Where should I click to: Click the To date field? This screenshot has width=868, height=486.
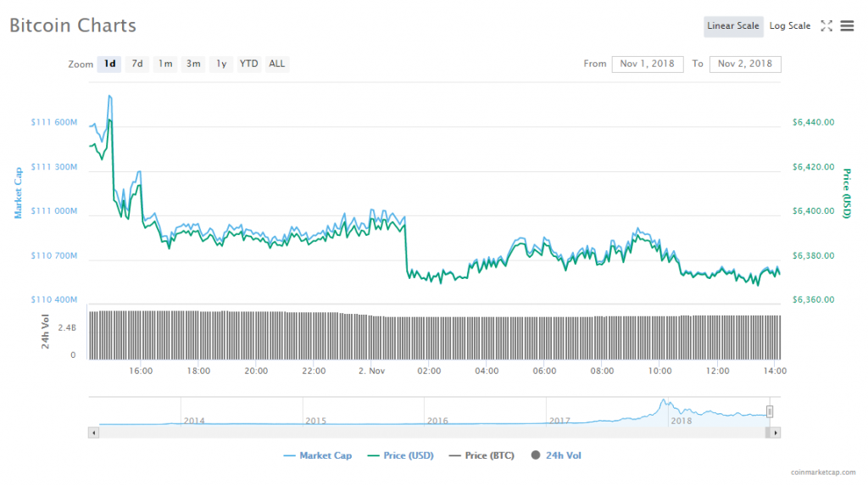coord(744,64)
